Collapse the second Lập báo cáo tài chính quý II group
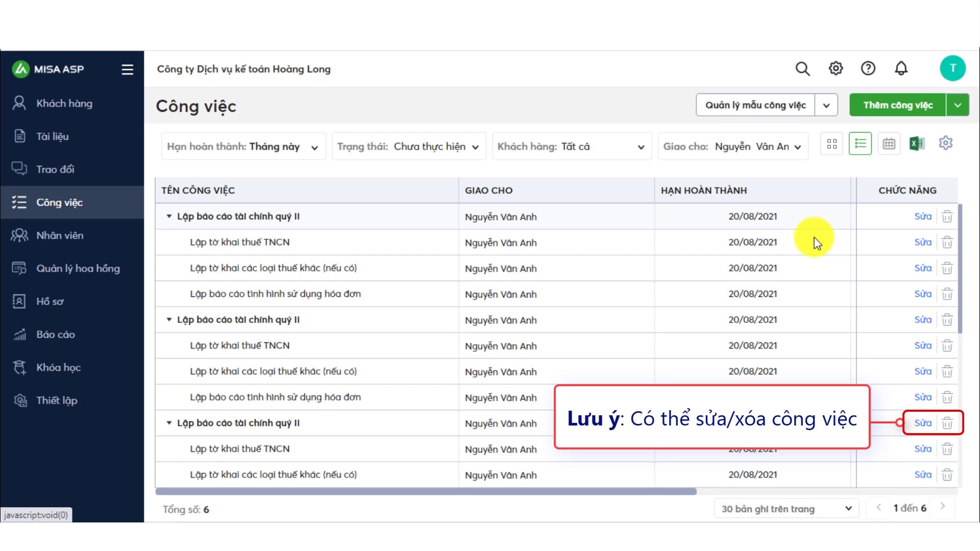Screen dimensions: 980x551 169,320
